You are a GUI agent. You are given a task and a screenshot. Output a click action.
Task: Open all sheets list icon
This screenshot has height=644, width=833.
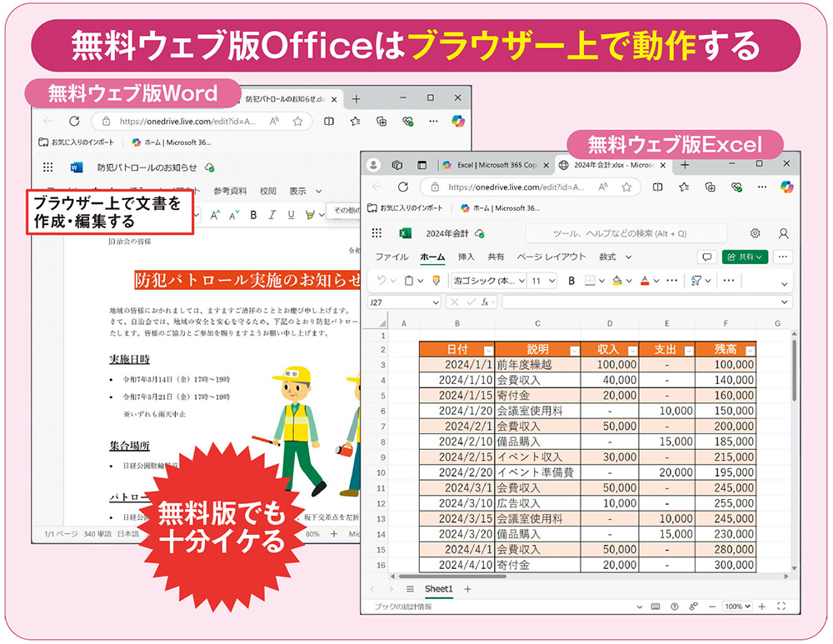point(410,589)
